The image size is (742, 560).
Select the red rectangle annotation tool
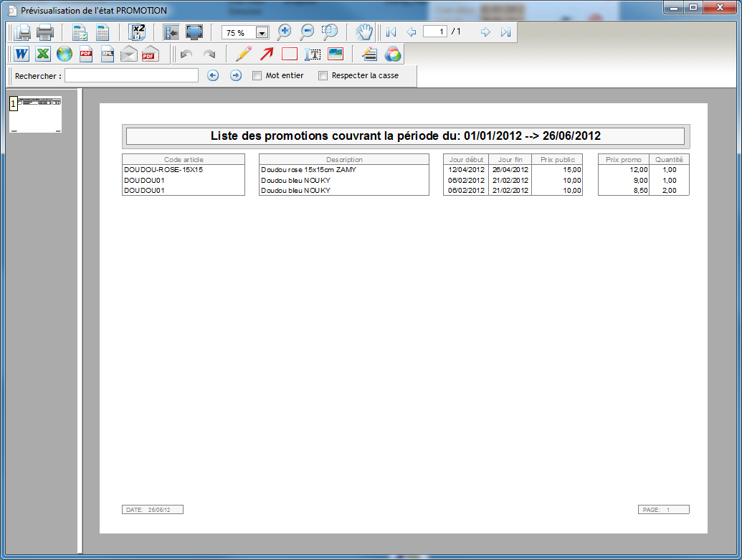click(x=290, y=54)
